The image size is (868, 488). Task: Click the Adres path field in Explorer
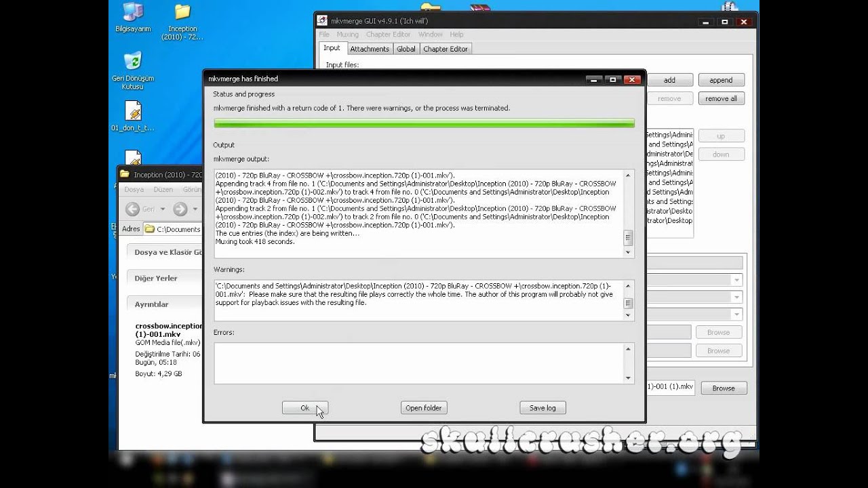[173, 229]
